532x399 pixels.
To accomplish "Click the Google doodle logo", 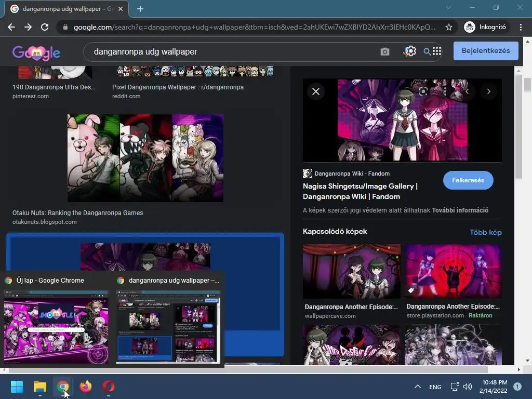I will click(36, 52).
